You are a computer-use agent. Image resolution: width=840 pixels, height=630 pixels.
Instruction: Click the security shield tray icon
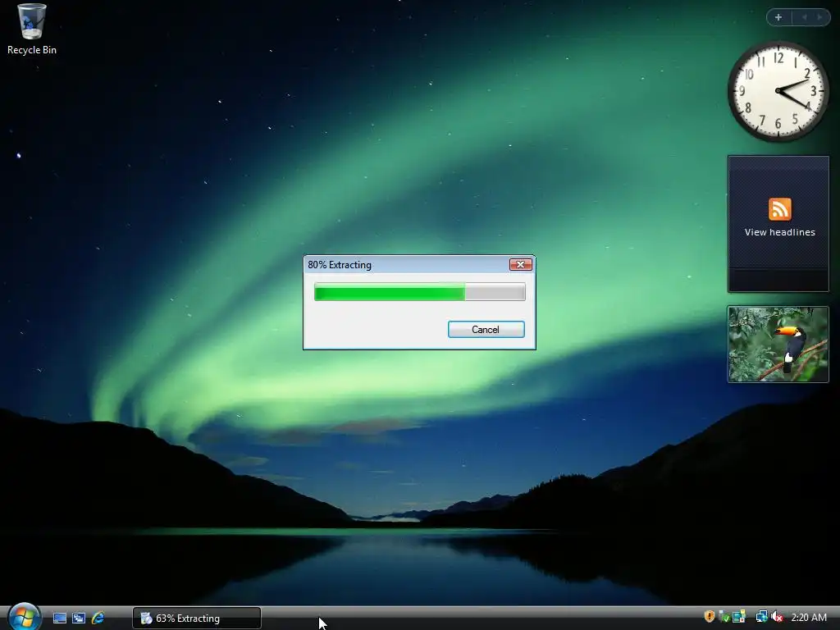(x=710, y=617)
